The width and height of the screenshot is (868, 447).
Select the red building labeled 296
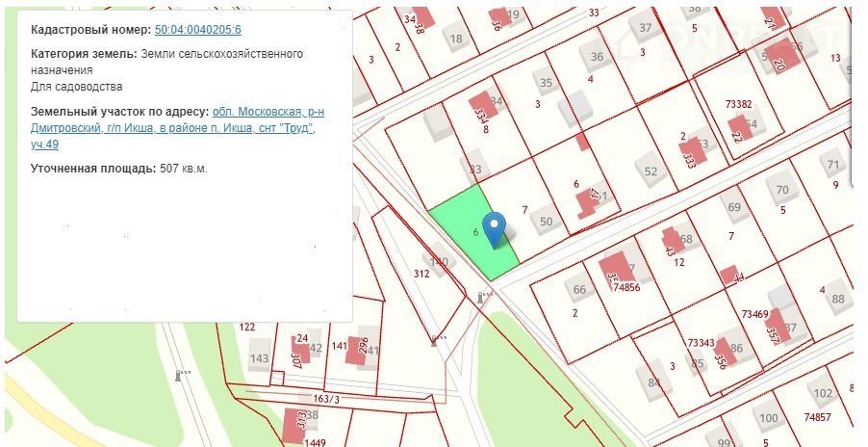pyautogui.click(x=356, y=349)
